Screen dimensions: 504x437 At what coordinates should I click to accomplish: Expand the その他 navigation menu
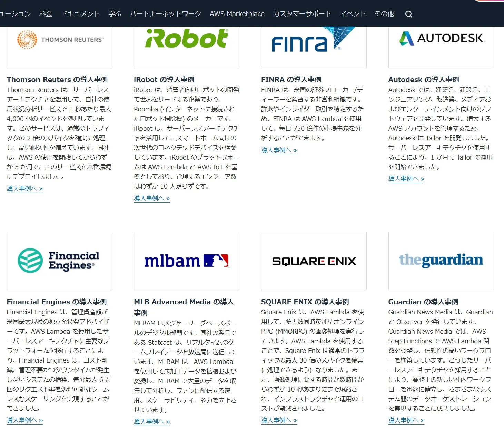[x=384, y=14]
